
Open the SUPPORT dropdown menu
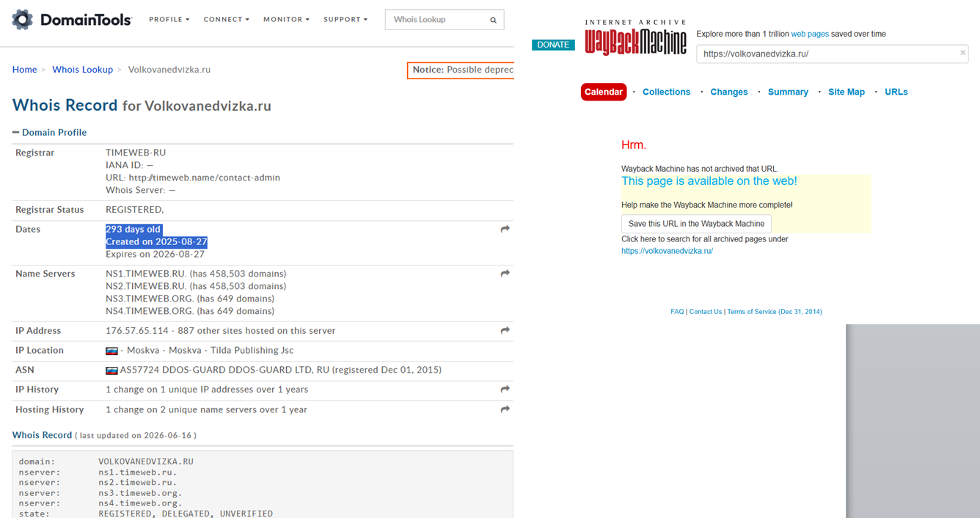(345, 20)
